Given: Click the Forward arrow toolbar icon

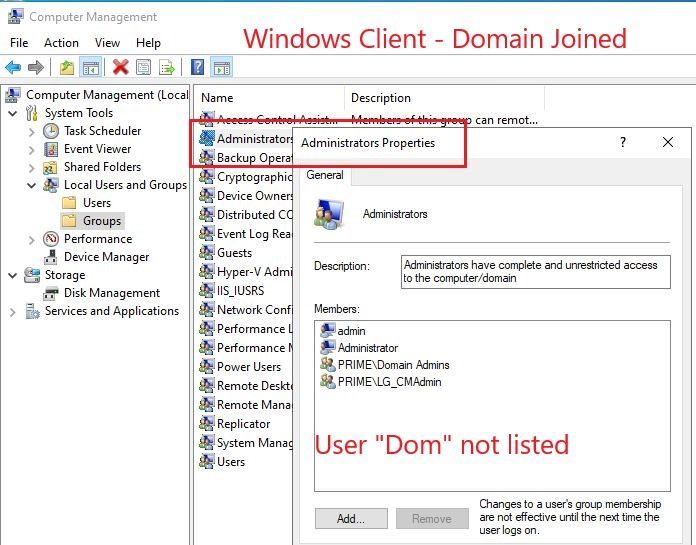Looking at the screenshot, I should [x=36, y=67].
